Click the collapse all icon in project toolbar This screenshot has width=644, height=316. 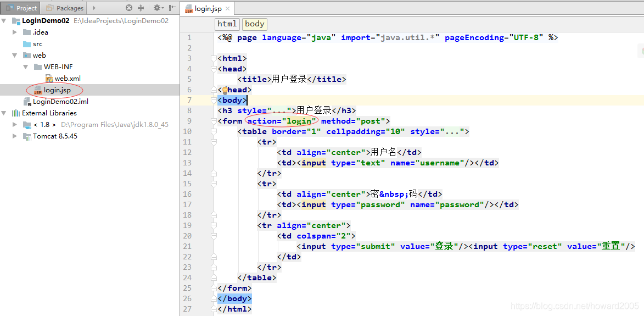coord(141,8)
